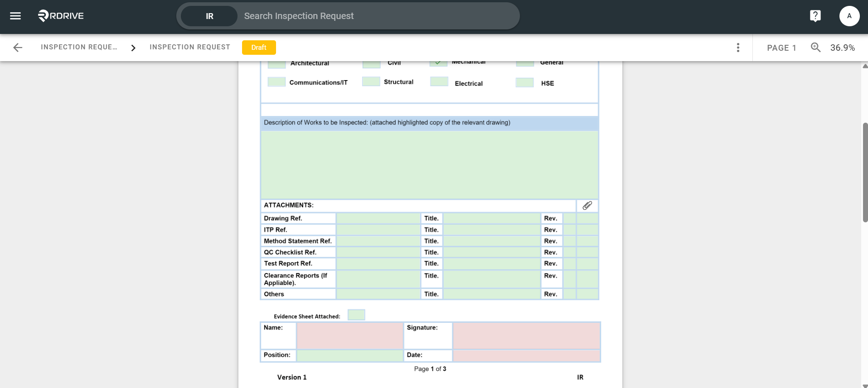
Task: Open the help question mark icon
Action: pos(815,16)
